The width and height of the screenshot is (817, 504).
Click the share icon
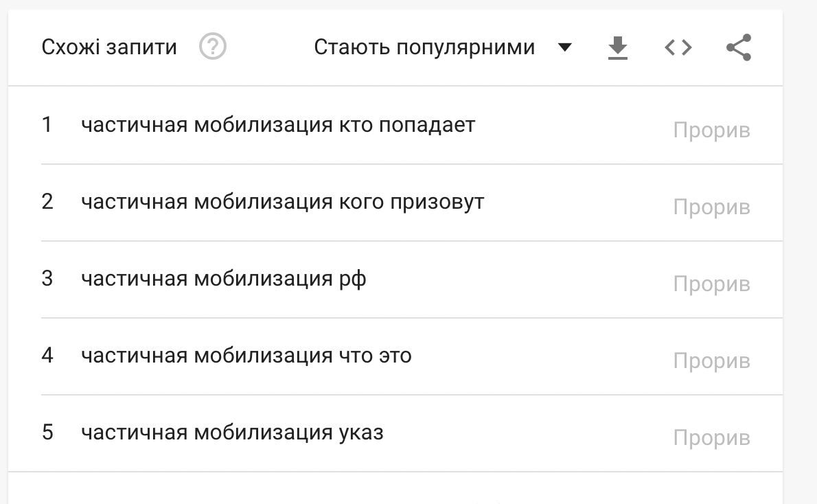(739, 47)
